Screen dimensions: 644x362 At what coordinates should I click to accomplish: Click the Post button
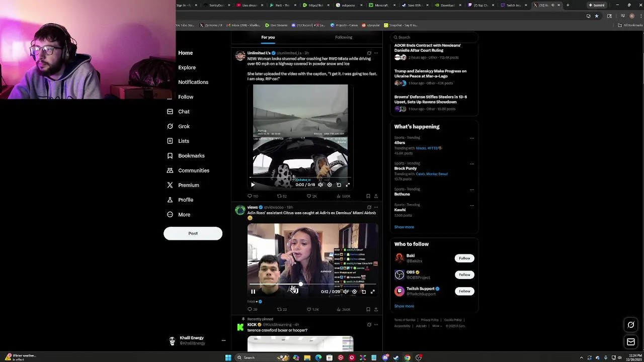coord(193,233)
